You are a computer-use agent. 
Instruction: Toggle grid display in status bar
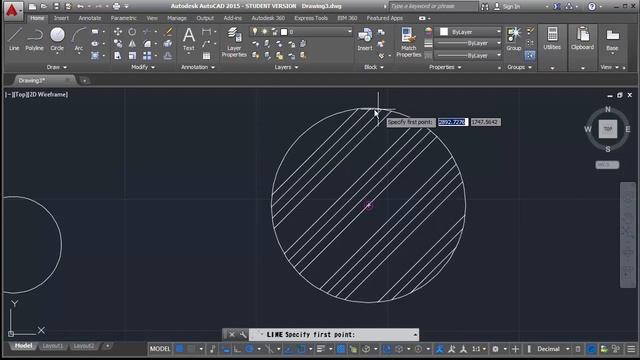click(x=179, y=349)
